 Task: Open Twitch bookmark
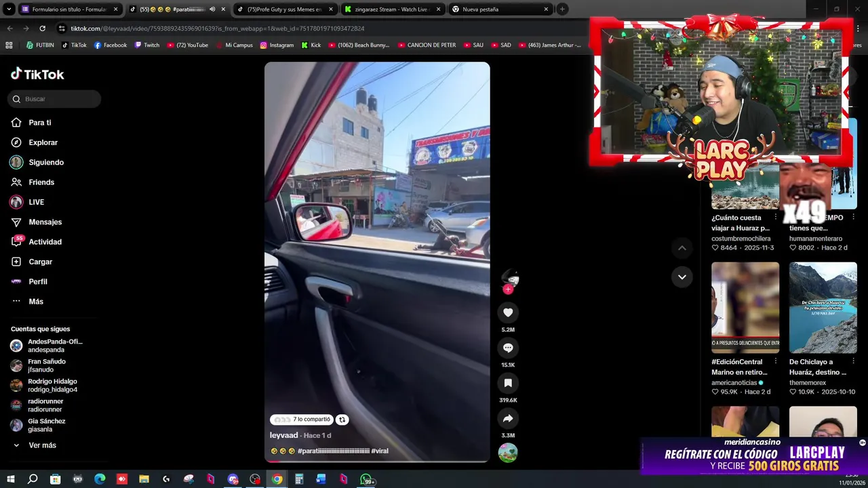coord(147,45)
